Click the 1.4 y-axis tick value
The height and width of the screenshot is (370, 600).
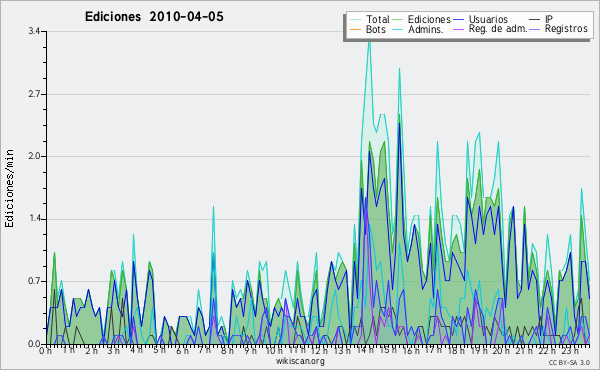(34, 219)
